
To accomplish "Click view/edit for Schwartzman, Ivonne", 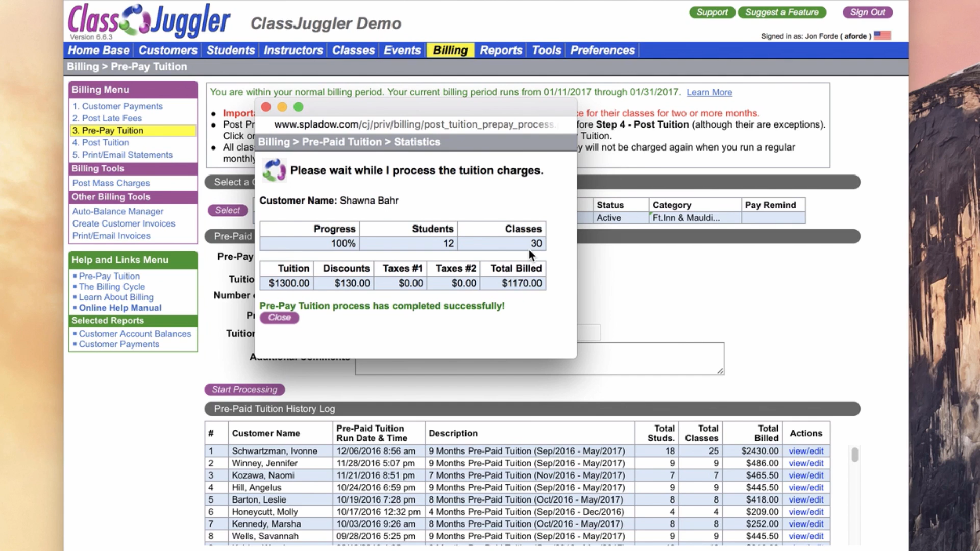I will coord(806,451).
